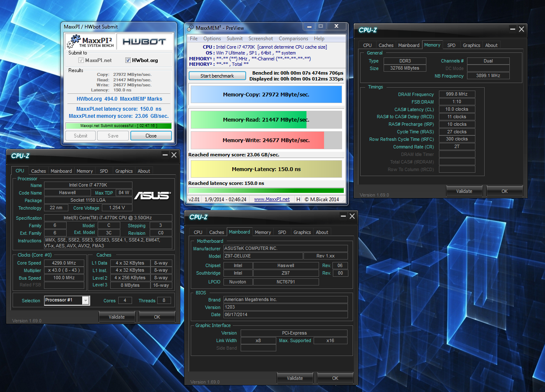Toggle the HWbot.org submit checkbox

(x=128, y=60)
